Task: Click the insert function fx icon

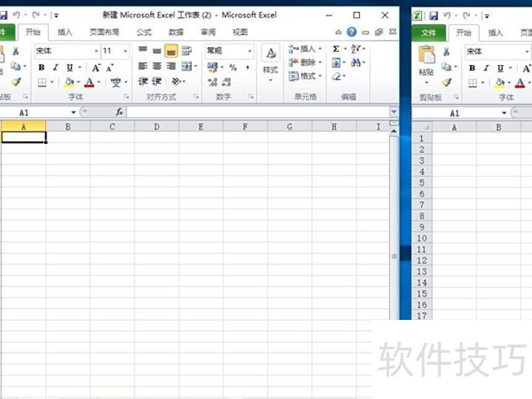Action: tap(120, 112)
